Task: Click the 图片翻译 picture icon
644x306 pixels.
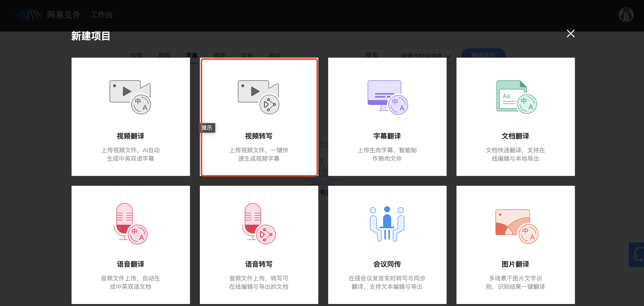Action: (516, 226)
